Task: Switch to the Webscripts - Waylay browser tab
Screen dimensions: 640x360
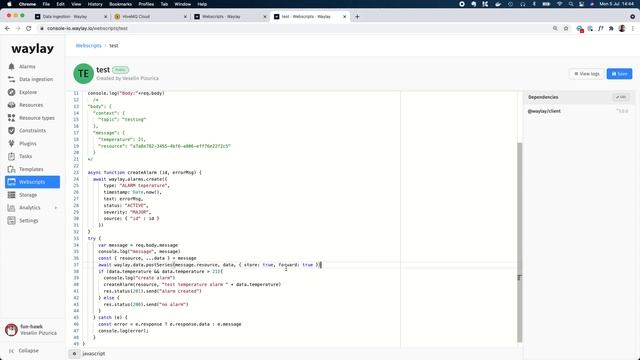Action: (x=231, y=17)
